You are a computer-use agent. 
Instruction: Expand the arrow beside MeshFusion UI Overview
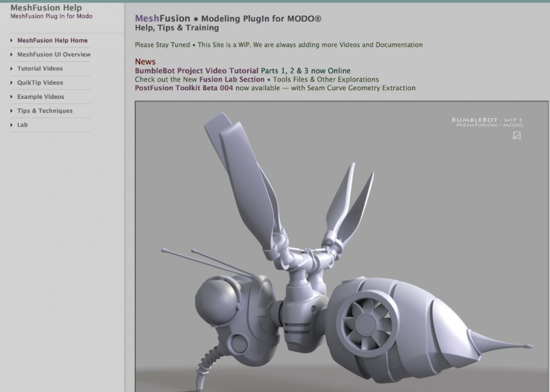12,54
